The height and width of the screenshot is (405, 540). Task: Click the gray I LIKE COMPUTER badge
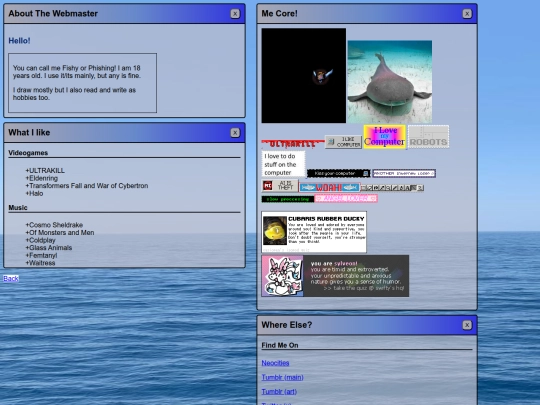pos(343,142)
